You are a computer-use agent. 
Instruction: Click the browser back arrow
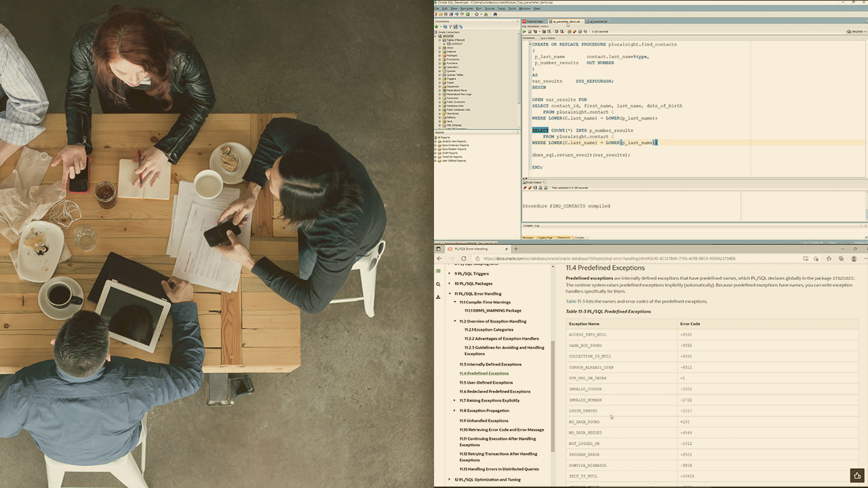[439, 258]
